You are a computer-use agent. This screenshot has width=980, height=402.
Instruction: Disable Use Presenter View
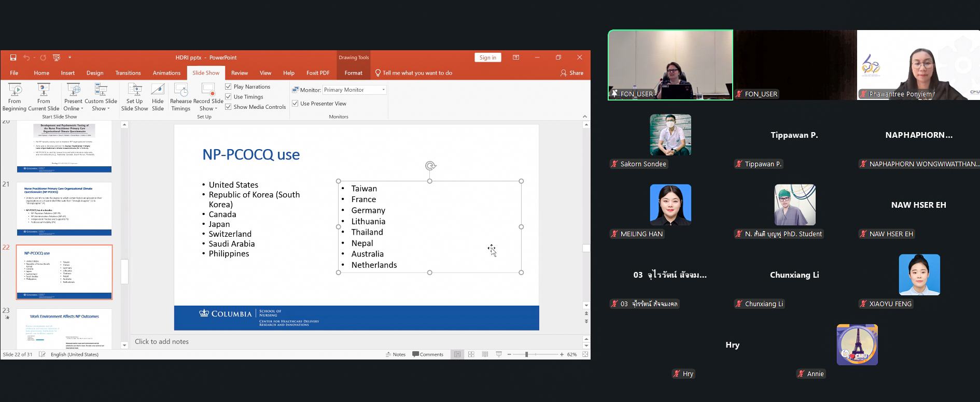(x=296, y=104)
